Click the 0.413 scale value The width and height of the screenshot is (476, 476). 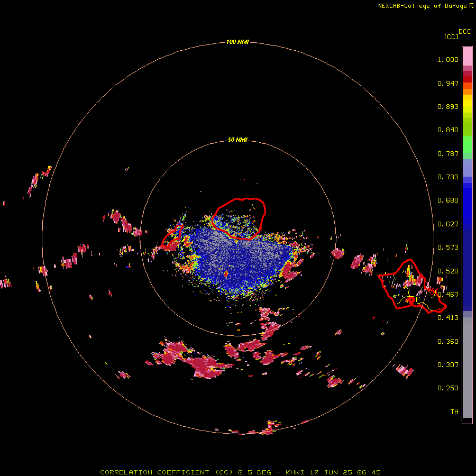[448, 318]
